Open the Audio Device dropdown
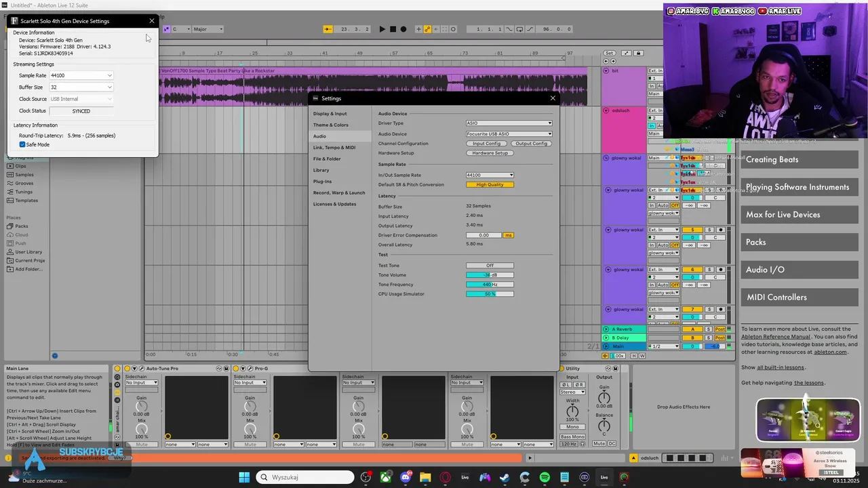 pyautogui.click(x=509, y=134)
